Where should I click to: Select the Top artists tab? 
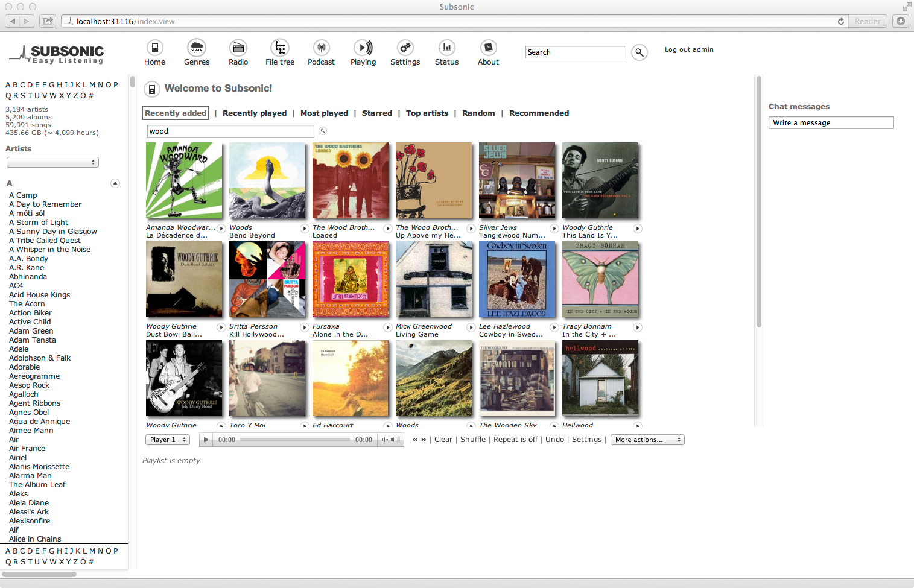pos(427,113)
